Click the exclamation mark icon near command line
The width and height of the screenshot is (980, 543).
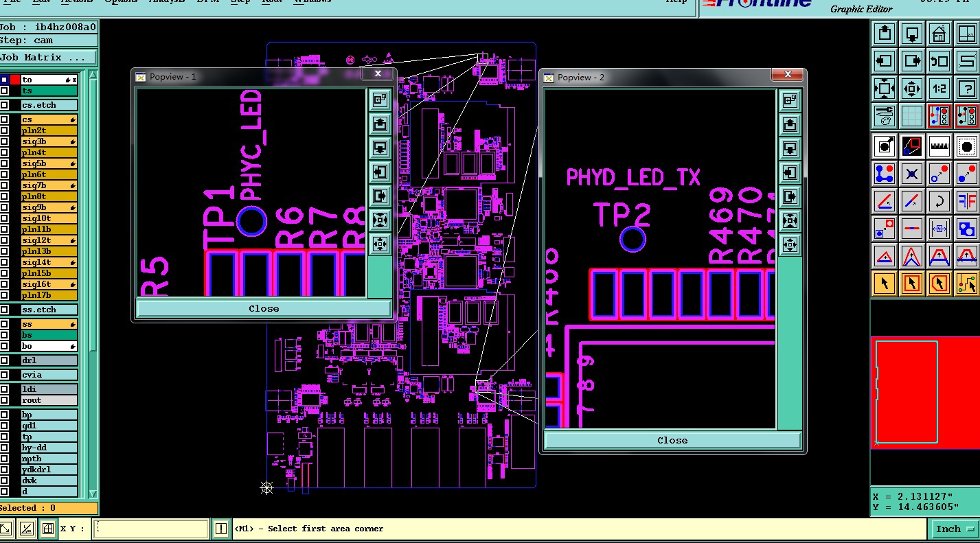coord(220,529)
